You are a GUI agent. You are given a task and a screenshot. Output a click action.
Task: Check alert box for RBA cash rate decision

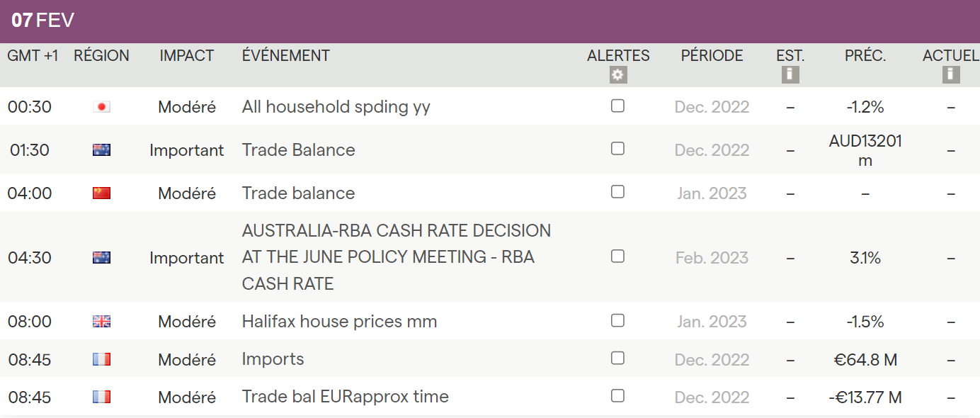617,256
